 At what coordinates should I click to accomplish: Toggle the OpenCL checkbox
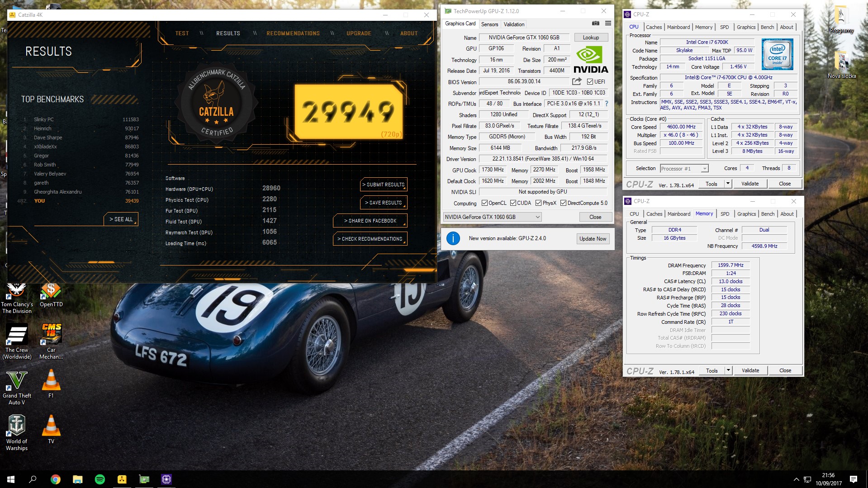[x=484, y=203]
